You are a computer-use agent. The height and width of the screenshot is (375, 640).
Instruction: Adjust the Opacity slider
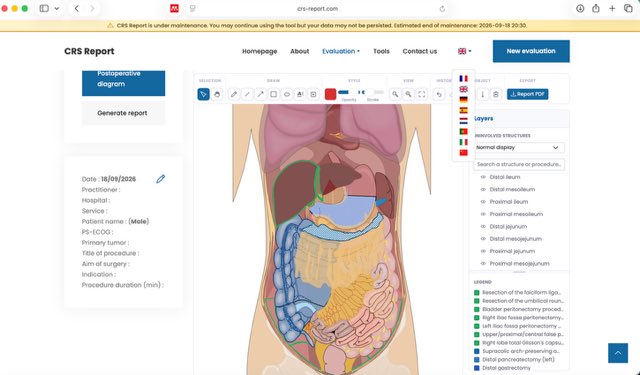click(349, 92)
